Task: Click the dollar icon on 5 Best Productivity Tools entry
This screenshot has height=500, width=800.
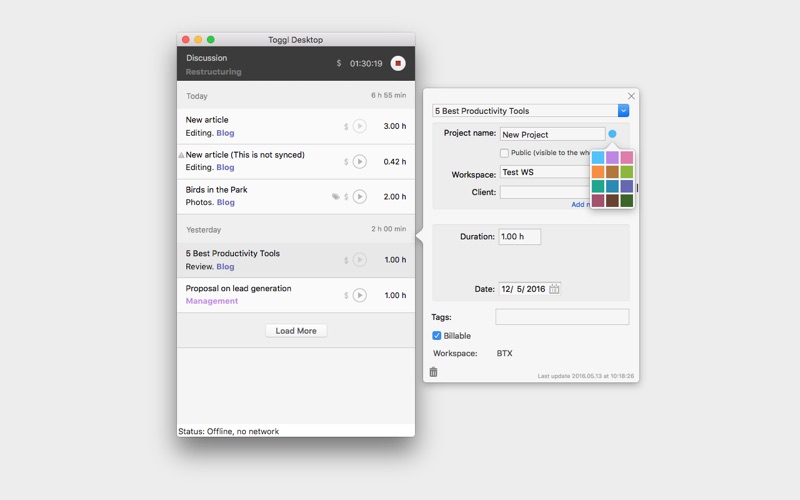Action: coord(346,260)
